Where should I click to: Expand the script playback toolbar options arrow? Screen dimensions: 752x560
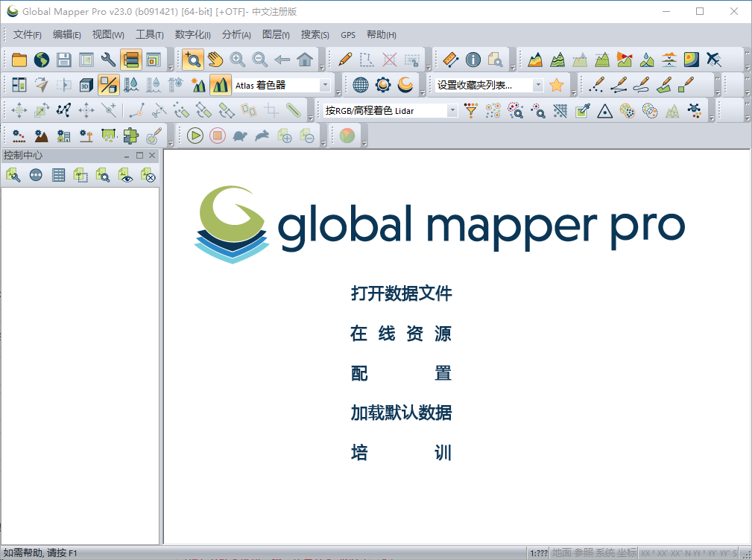click(x=323, y=143)
